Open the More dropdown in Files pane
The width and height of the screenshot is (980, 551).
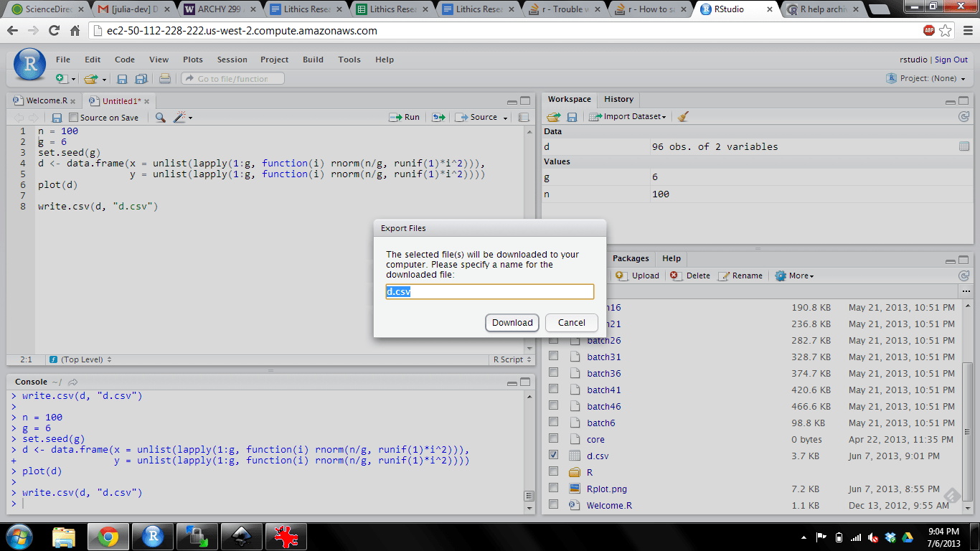click(794, 275)
